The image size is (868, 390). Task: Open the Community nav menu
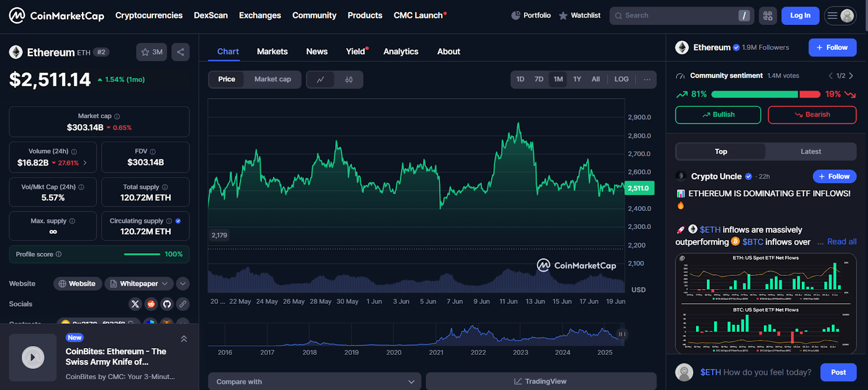coord(314,15)
